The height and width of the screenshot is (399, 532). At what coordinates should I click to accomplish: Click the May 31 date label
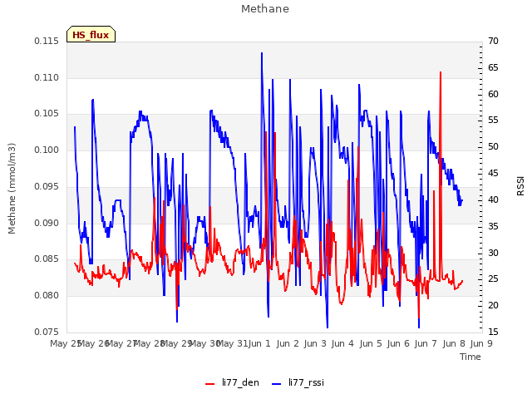pos(233,343)
